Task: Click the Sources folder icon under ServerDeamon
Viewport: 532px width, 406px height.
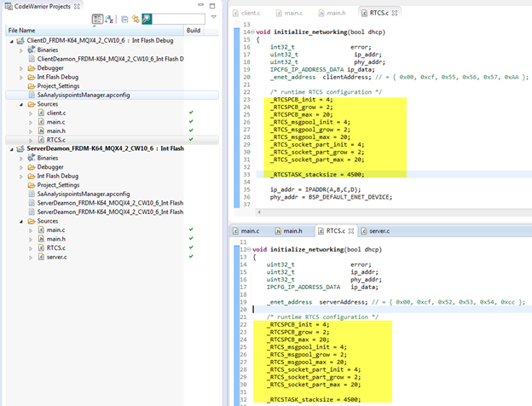Action: [x=32, y=221]
